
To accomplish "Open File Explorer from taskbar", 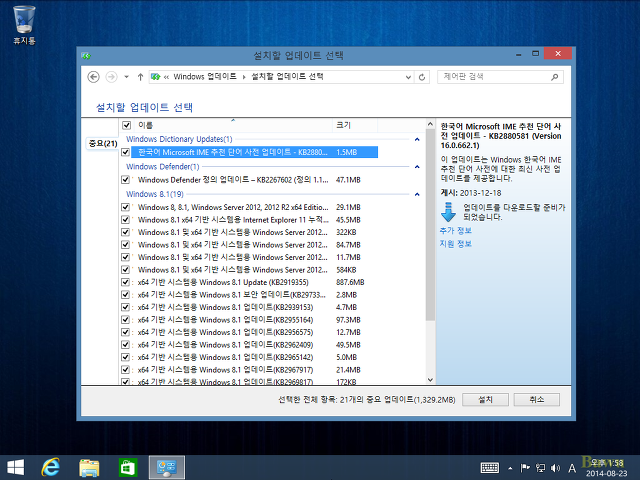I will point(89,467).
